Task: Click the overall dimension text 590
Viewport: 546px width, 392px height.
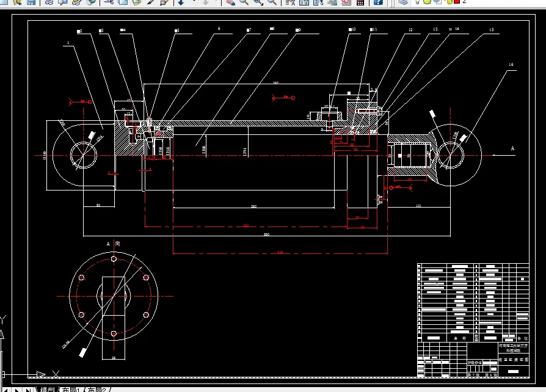Action: [x=267, y=234]
